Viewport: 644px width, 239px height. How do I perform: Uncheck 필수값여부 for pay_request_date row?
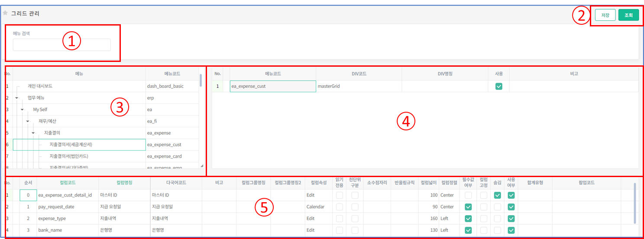[x=468, y=207]
